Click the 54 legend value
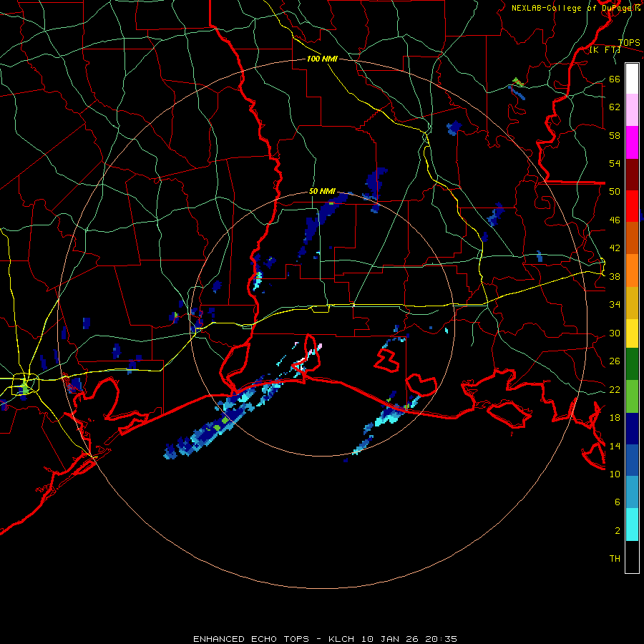The height and width of the screenshot is (644, 644). coord(615,163)
